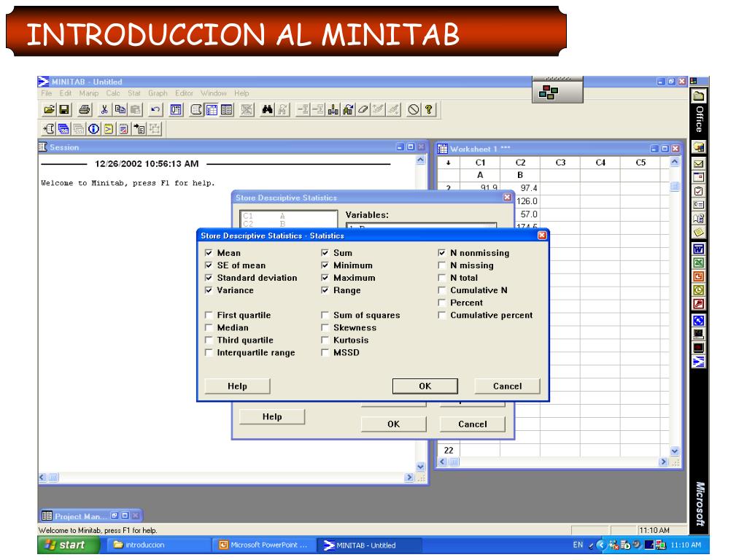
Task: Click the Worksheet vertical scrollbar thumb
Action: click(x=675, y=186)
